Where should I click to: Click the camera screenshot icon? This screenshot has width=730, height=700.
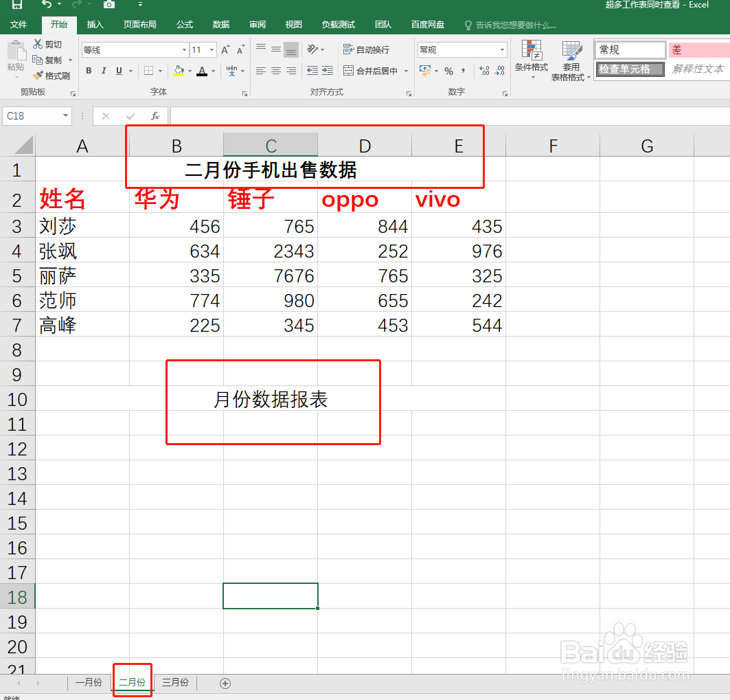point(109,4)
